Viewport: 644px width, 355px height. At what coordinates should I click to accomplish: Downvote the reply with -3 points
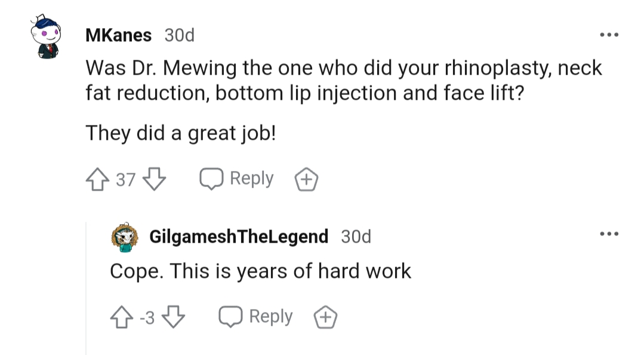[x=173, y=317]
